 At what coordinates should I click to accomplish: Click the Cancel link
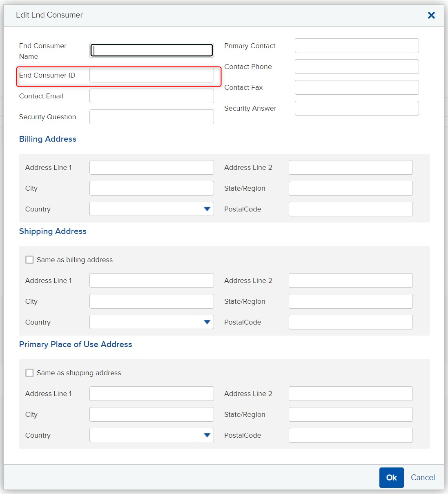[x=423, y=477]
